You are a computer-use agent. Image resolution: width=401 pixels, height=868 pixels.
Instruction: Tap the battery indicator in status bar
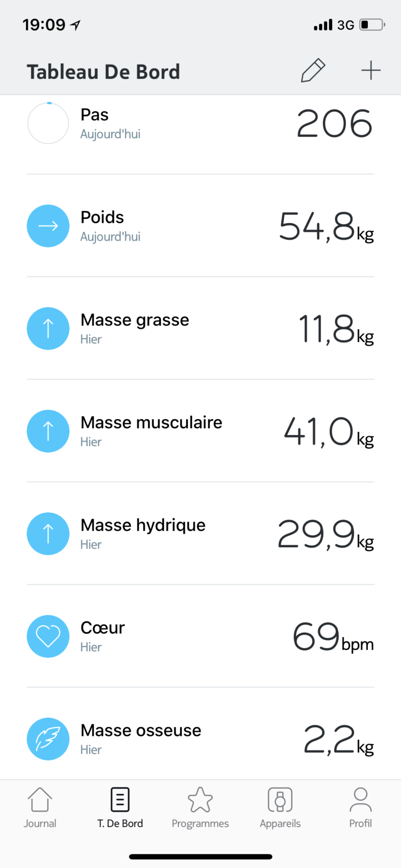tap(372, 25)
